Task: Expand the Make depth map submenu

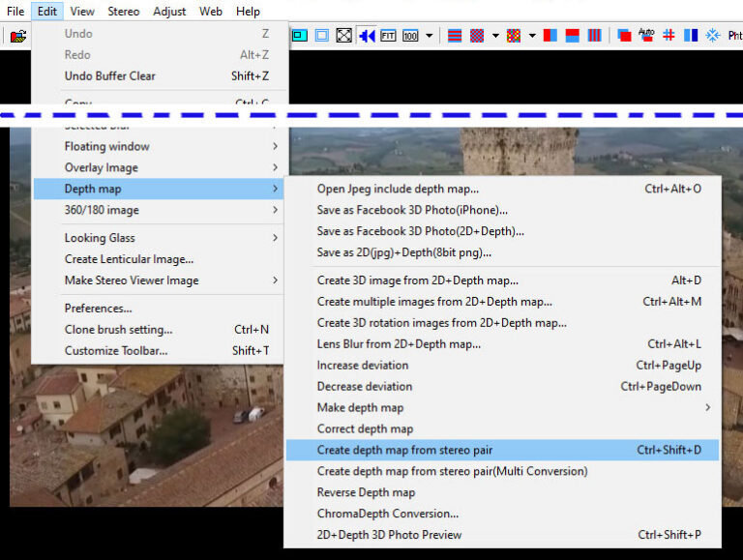Action: [502, 408]
